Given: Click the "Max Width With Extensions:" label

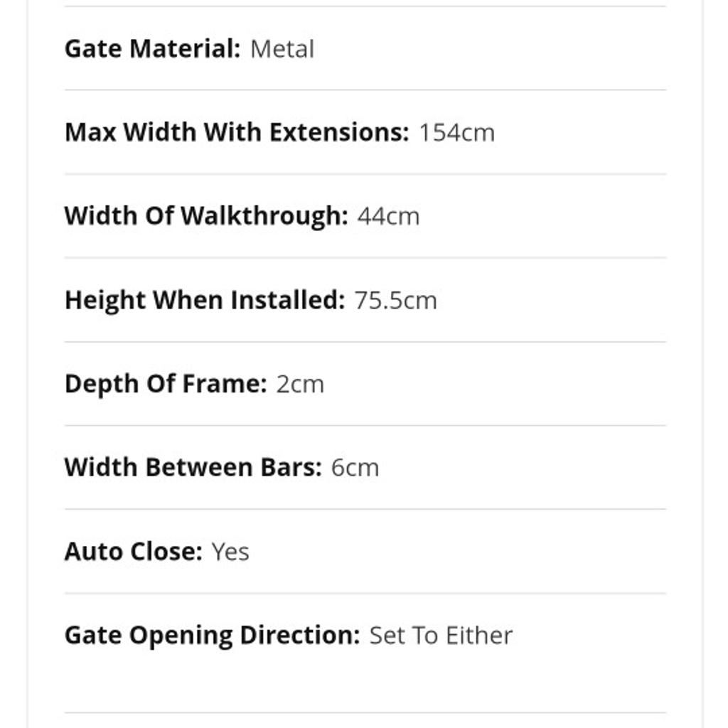Looking at the screenshot, I should click(236, 133).
